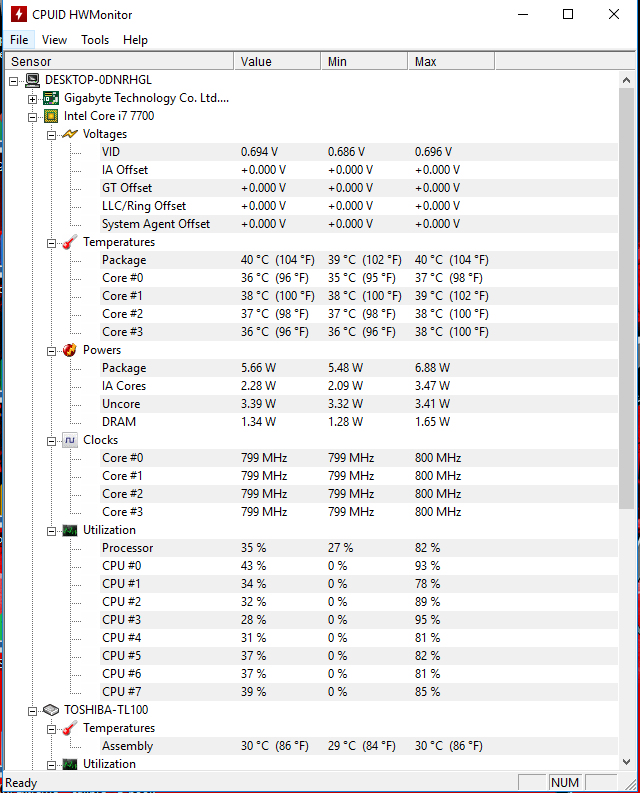Select the Assembly temperature row

pyautogui.click(x=359, y=746)
